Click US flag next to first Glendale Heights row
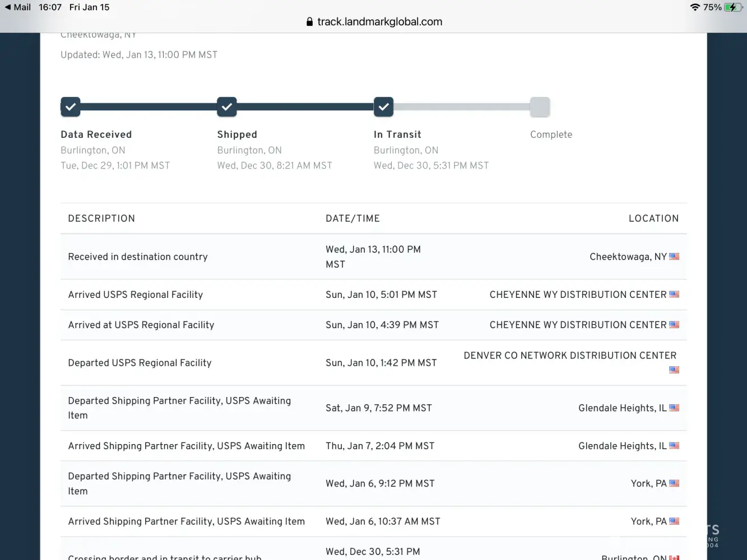Image resolution: width=747 pixels, height=560 pixels. [x=674, y=408]
